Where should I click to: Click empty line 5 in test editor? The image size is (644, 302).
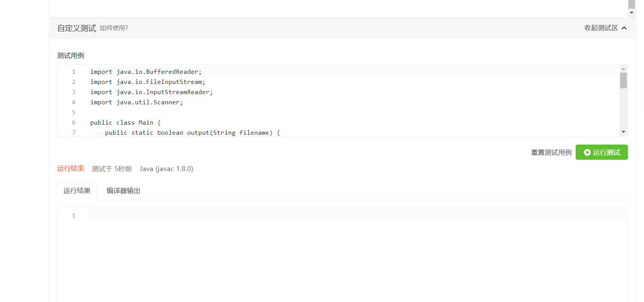pyautogui.click(x=354, y=113)
